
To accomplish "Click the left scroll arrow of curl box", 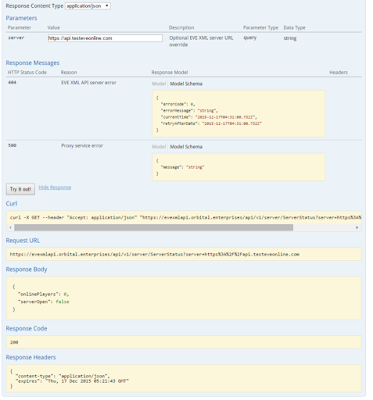I will (x=10, y=227).
